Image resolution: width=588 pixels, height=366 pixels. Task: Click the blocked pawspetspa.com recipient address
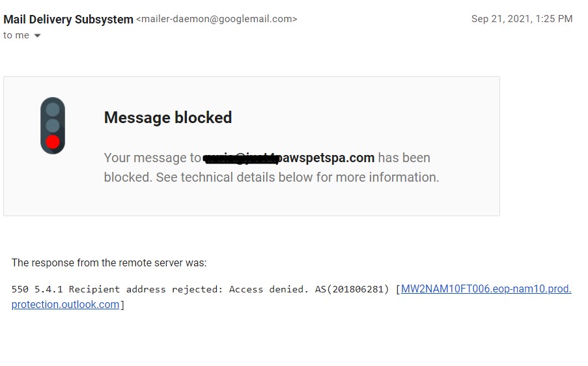tap(288, 158)
